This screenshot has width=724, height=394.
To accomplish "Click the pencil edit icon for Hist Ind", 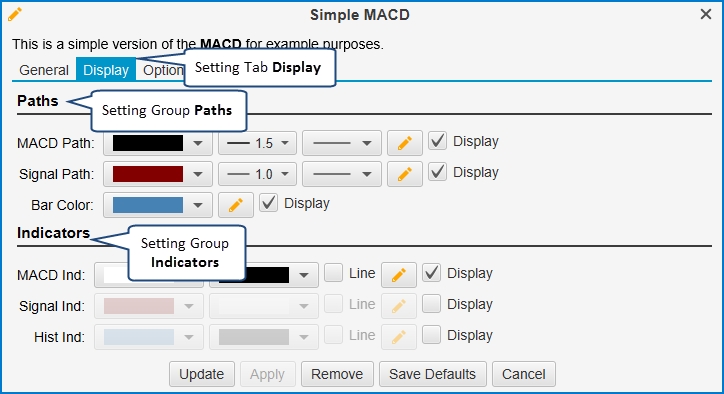I will (x=398, y=337).
